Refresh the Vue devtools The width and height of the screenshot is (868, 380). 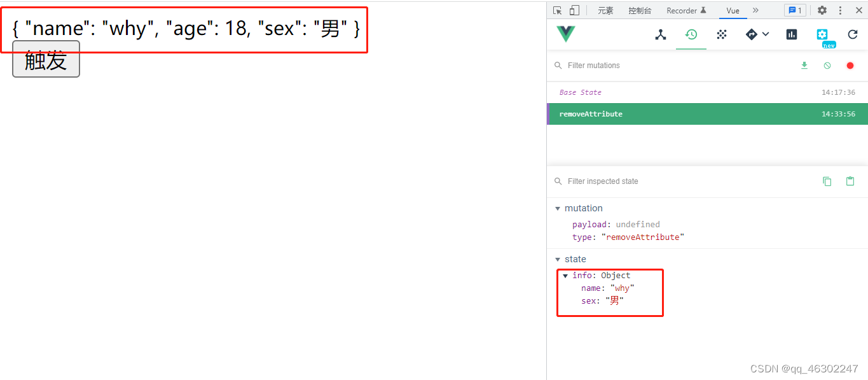pos(853,34)
